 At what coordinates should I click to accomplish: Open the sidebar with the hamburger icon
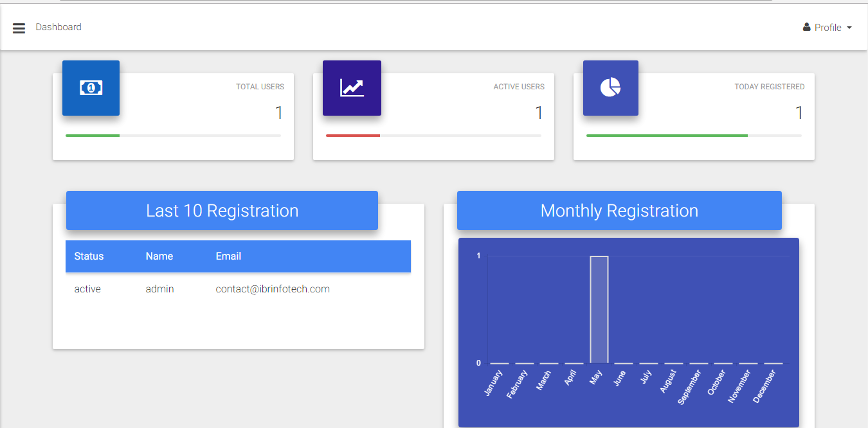[x=19, y=28]
